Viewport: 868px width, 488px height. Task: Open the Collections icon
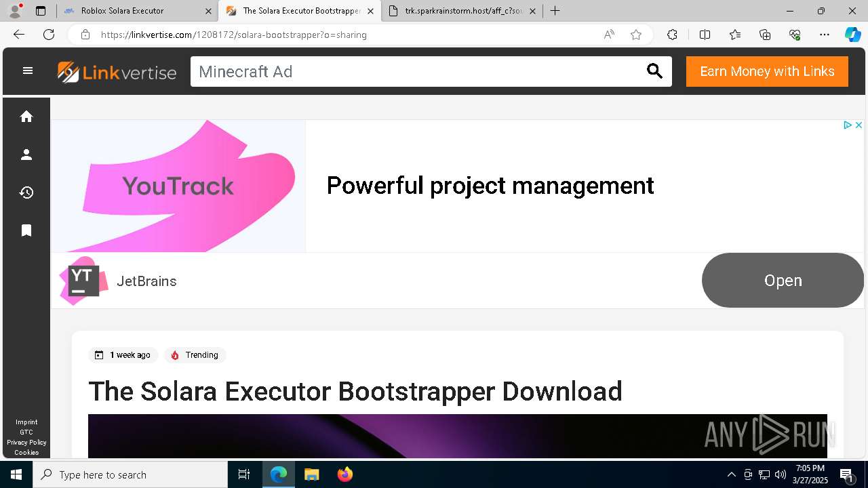pyautogui.click(x=765, y=35)
